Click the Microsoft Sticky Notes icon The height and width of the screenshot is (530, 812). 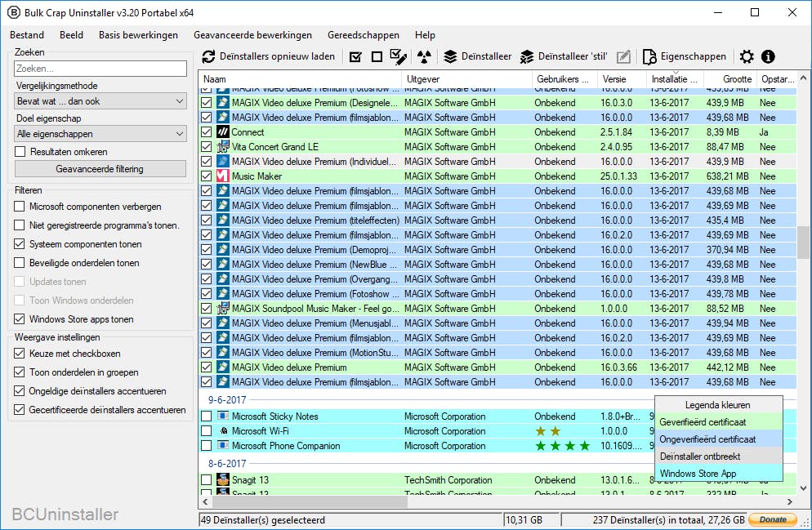tap(223, 416)
